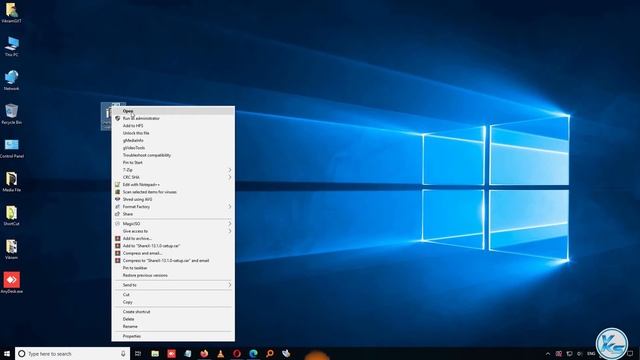
Task: Click the microphone icon in search box
Action: 123,353
